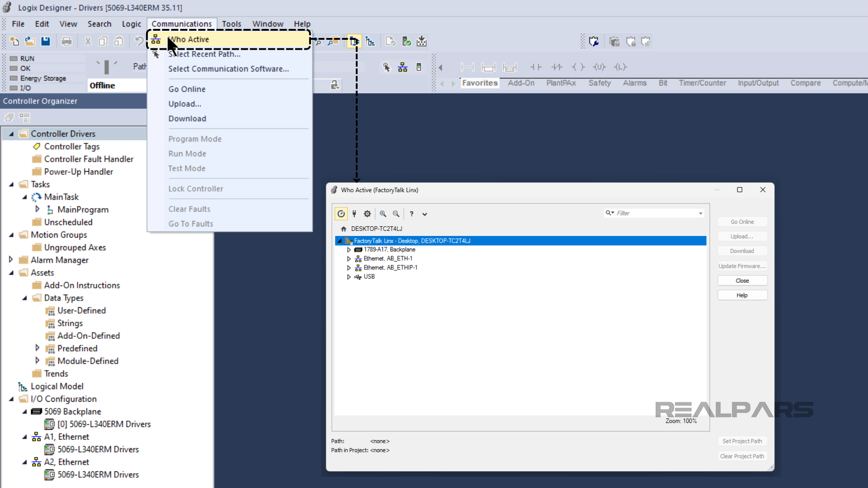Expand the Predefined data types node
The height and width of the screenshot is (488, 868).
[x=38, y=348]
